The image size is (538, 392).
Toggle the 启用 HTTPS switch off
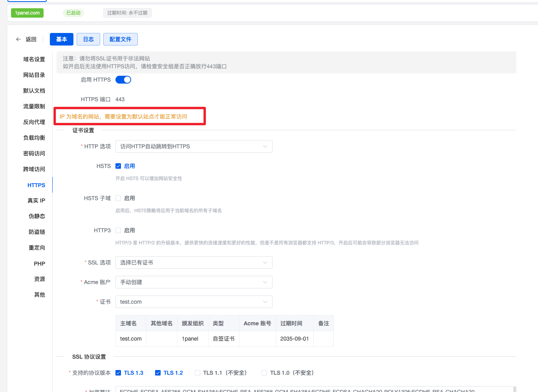tap(123, 80)
